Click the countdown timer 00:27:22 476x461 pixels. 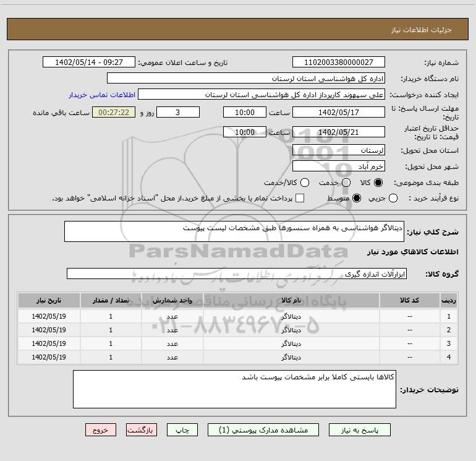coord(114,113)
